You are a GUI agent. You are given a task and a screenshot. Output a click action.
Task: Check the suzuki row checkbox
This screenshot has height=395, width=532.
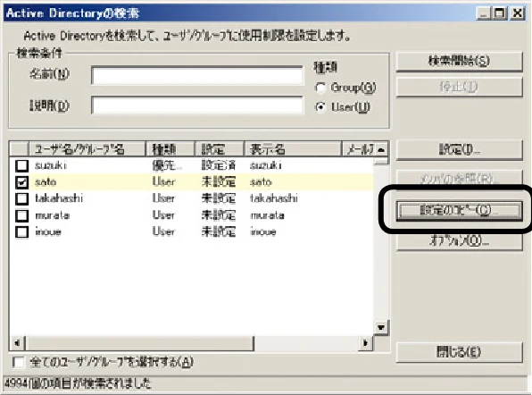tap(22, 165)
